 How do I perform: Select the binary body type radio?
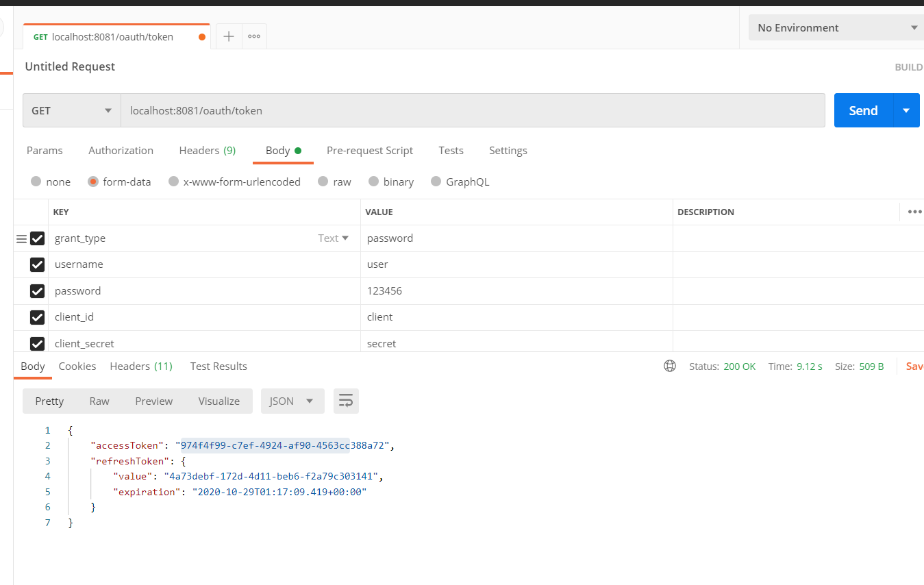[373, 182]
